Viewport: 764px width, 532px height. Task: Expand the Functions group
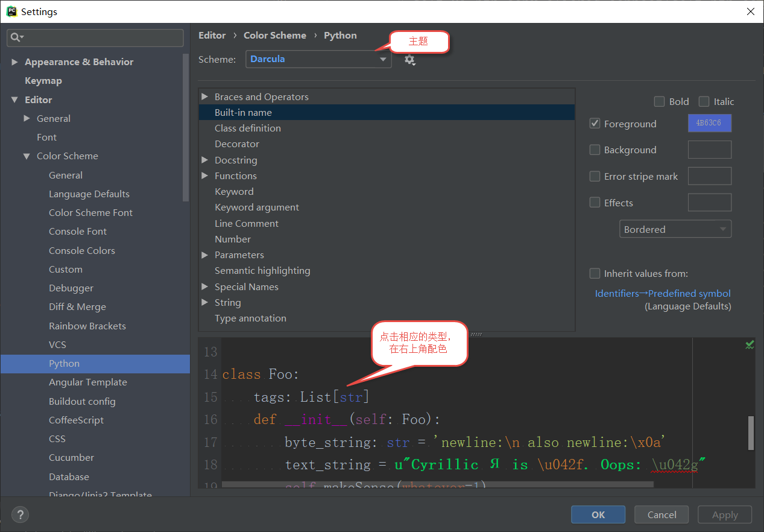point(205,176)
